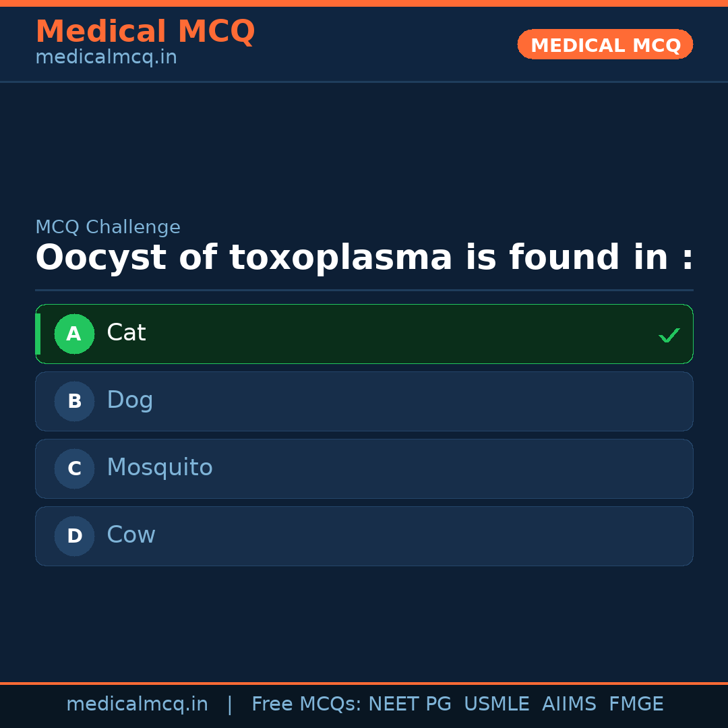
Task: Click the Medical MCQ logo text
Action: (145, 31)
